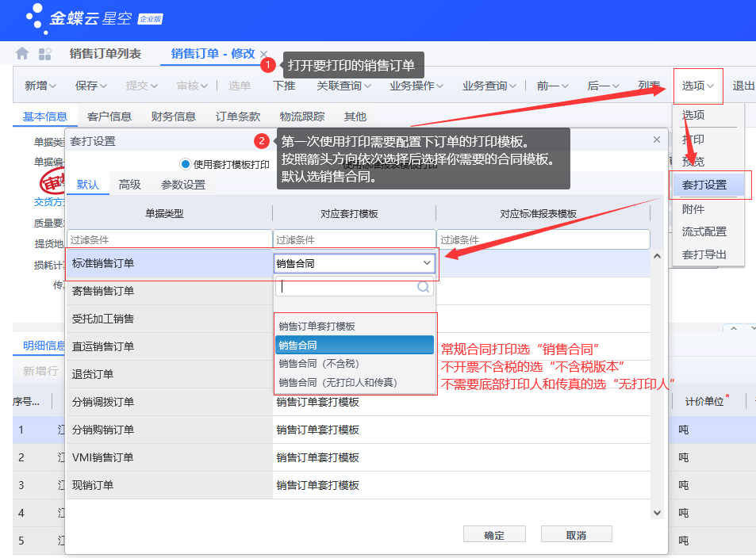
Task: Click the 选单 toolbar button
Action: [239, 86]
